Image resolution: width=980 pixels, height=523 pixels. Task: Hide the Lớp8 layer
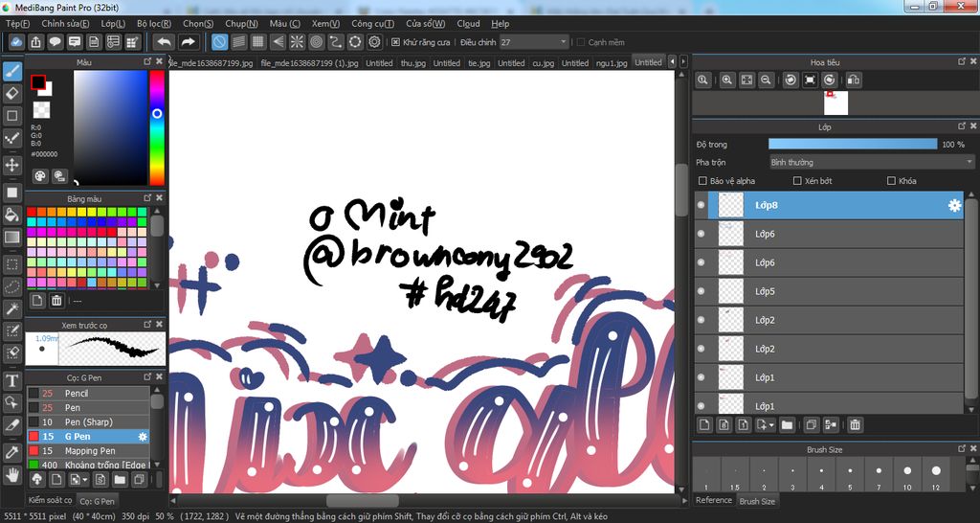701,205
